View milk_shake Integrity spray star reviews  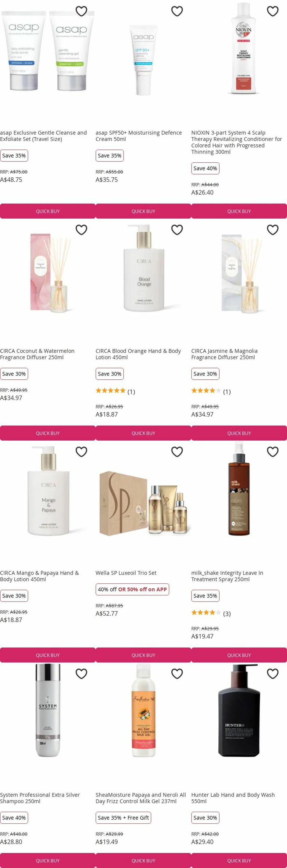pyautogui.click(x=211, y=613)
